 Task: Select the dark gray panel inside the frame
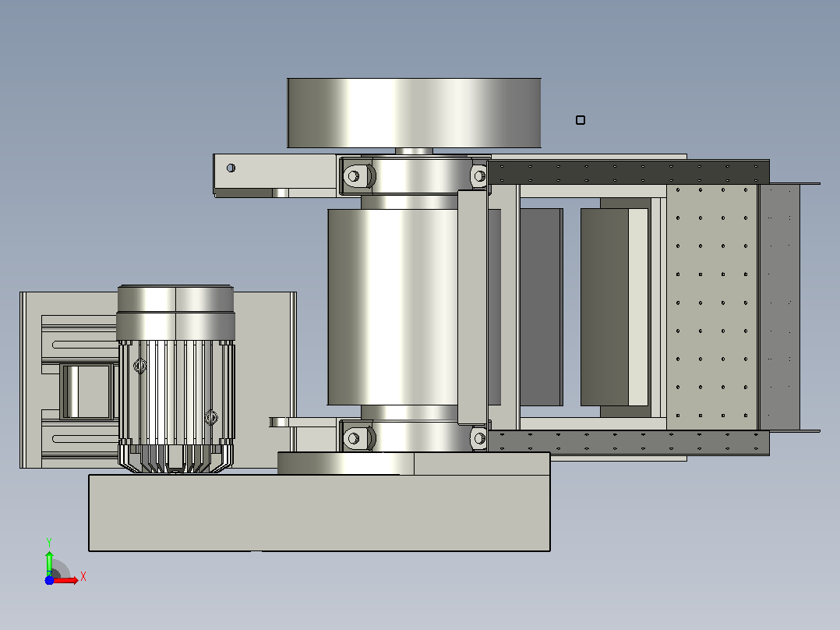coord(541,307)
